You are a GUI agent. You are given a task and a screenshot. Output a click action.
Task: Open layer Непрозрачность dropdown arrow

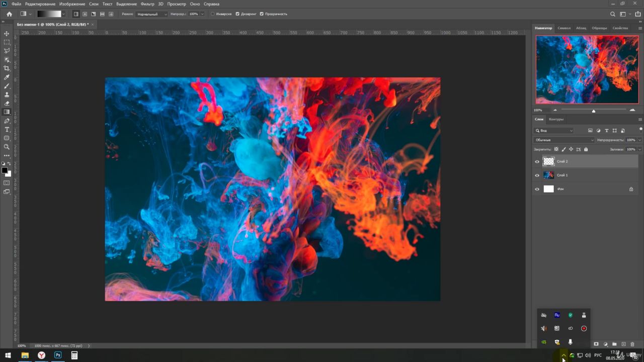click(x=639, y=140)
